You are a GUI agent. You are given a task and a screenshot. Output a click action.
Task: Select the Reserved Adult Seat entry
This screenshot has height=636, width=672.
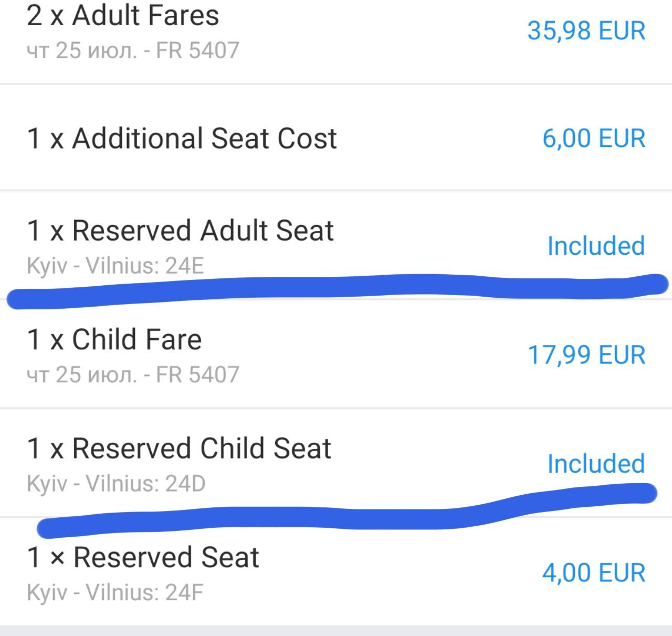[x=336, y=245]
